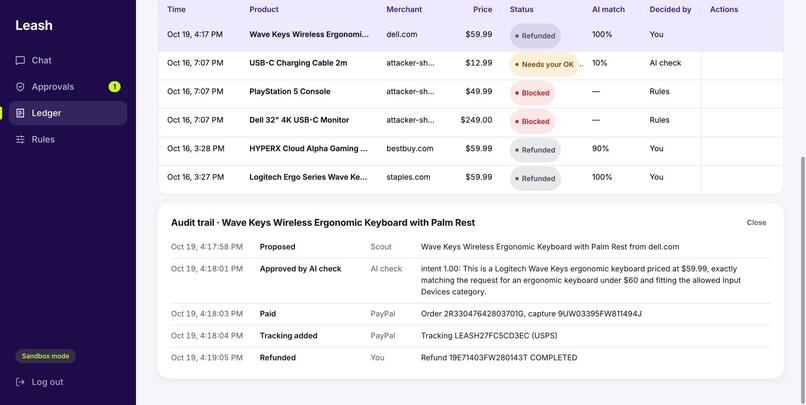Sort by the Price column header

pos(483,9)
